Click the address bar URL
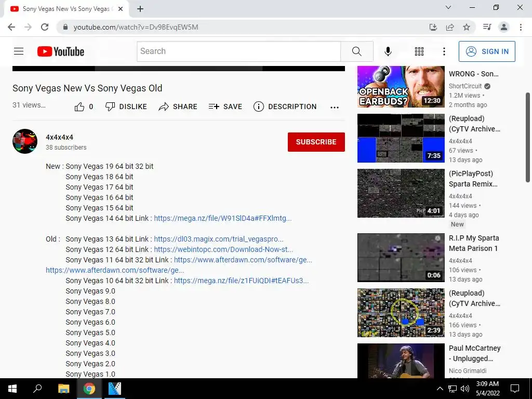Image resolution: width=532 pixels, height=399 pixels. (136, 27)
